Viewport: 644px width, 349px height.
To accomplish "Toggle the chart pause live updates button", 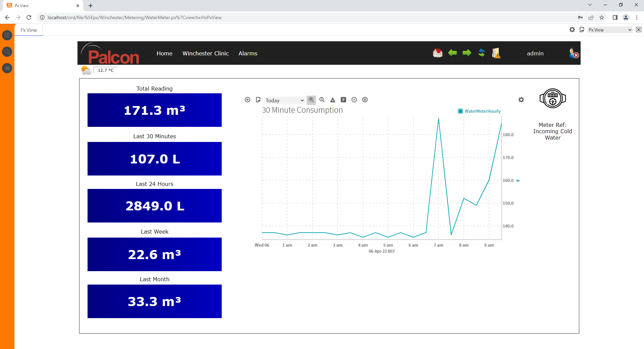I will point(365,100).
